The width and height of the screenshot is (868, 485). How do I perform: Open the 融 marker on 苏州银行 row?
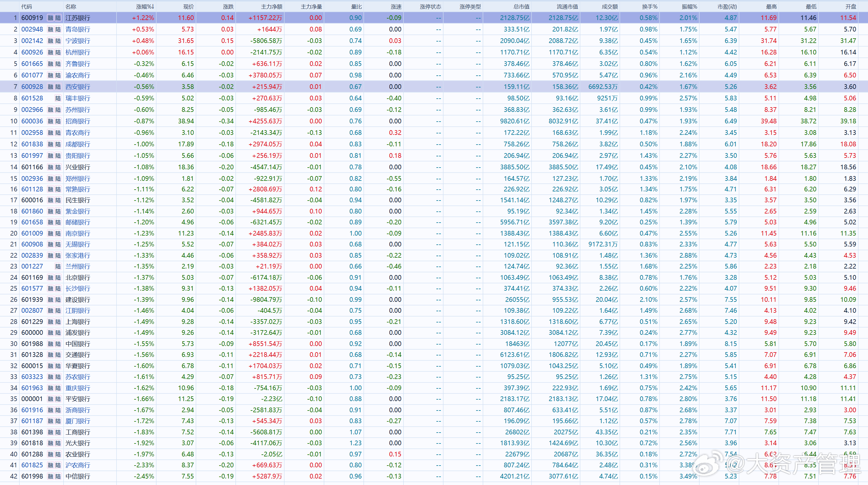(x=51, y=110)
